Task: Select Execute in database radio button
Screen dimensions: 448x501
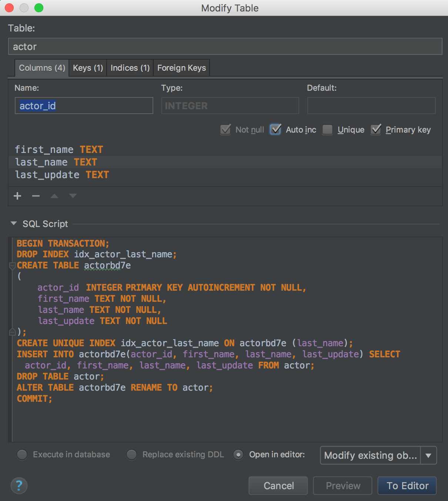Action: tap(22, 455)
